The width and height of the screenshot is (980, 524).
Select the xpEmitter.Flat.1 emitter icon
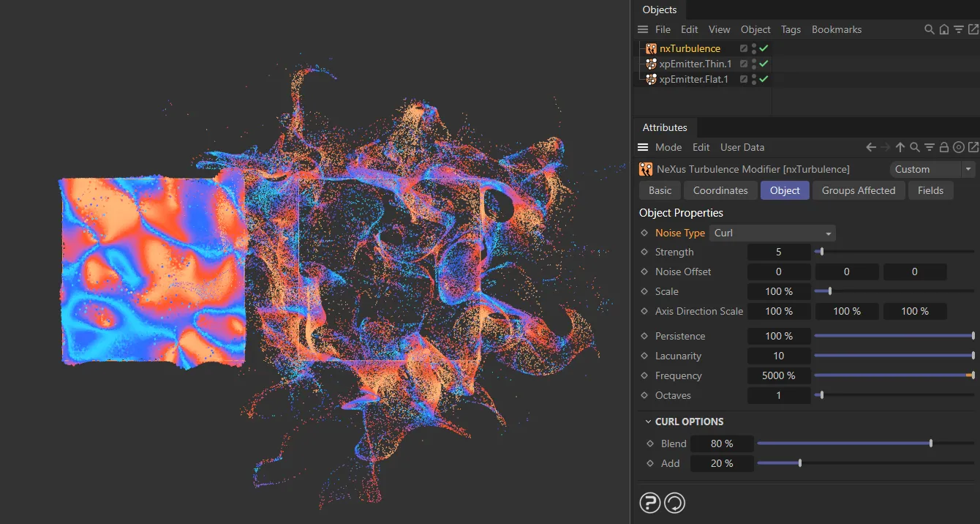click(651, 79)
